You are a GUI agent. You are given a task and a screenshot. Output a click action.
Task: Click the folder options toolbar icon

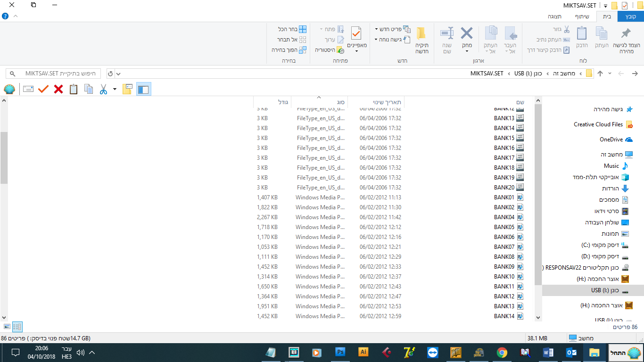[127, 89]
